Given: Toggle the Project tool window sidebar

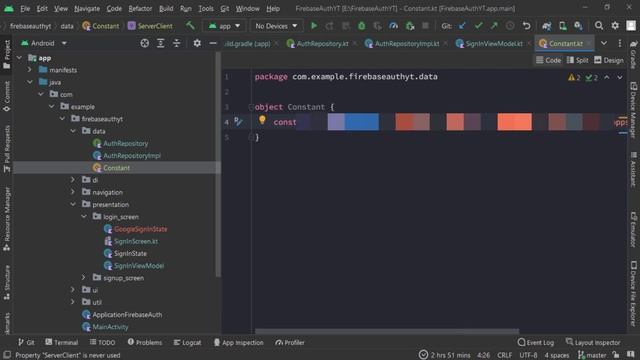Looking at the screenshot, I should 7,54.
